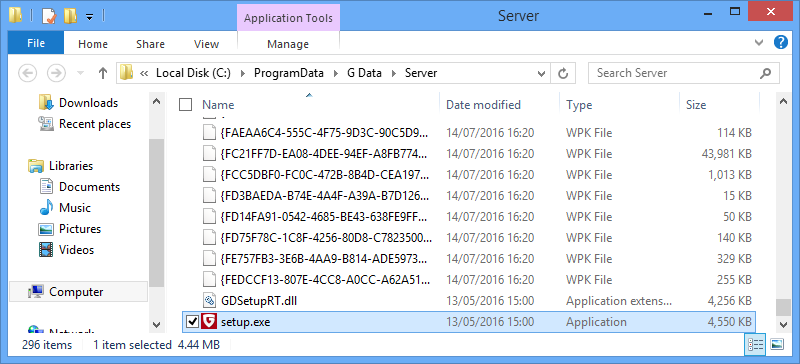Viewport: 800px width, 364px height.
Task: Open Recent places in the navigation pane
Action: point(94,124)
